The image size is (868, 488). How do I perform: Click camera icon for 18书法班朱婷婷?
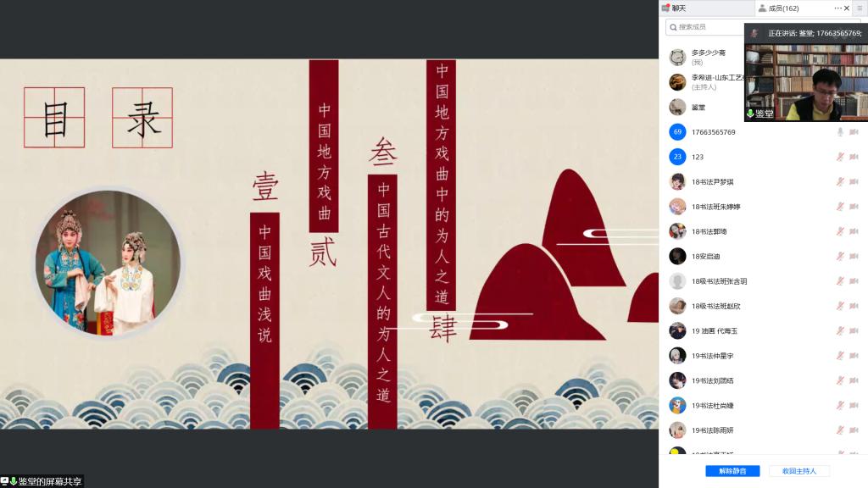[x=854, y=207]
